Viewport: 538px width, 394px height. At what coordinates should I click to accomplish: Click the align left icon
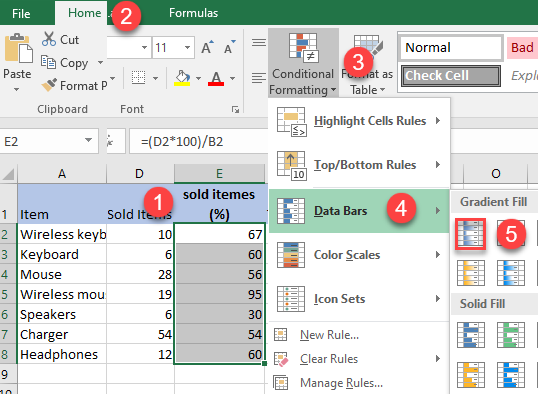(259, 78)
